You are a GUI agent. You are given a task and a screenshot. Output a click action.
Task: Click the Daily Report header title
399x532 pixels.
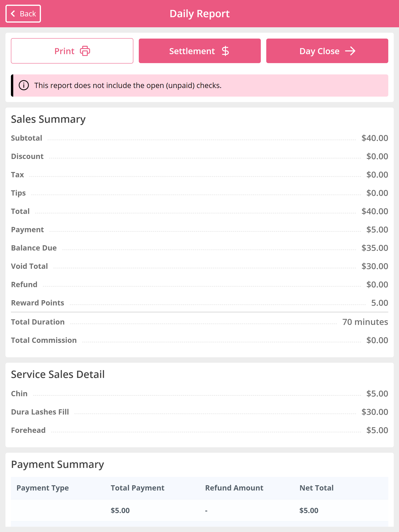[200, 14]
